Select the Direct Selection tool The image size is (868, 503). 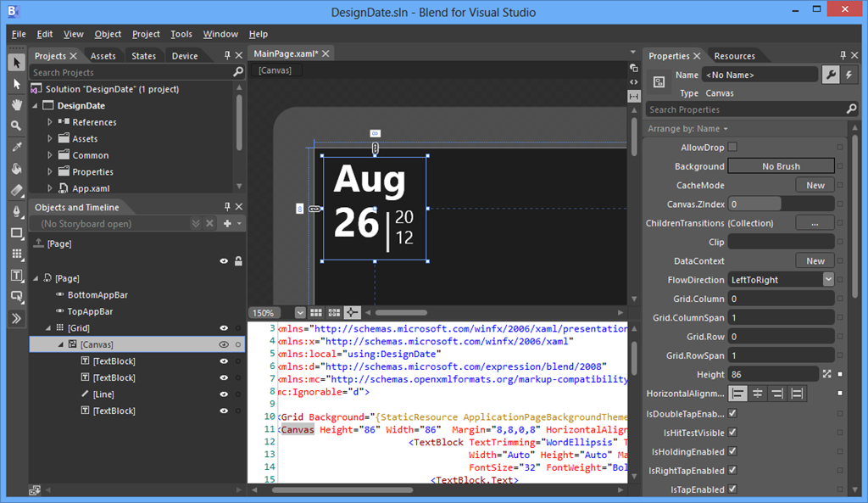(17, 84)
